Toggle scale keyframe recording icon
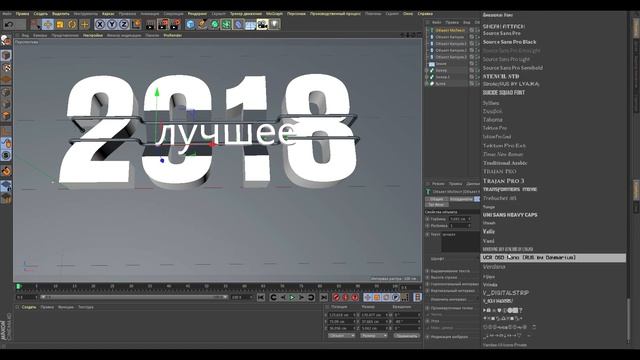The height and width of the screenshot is (360, 640). tap(377, 298)
